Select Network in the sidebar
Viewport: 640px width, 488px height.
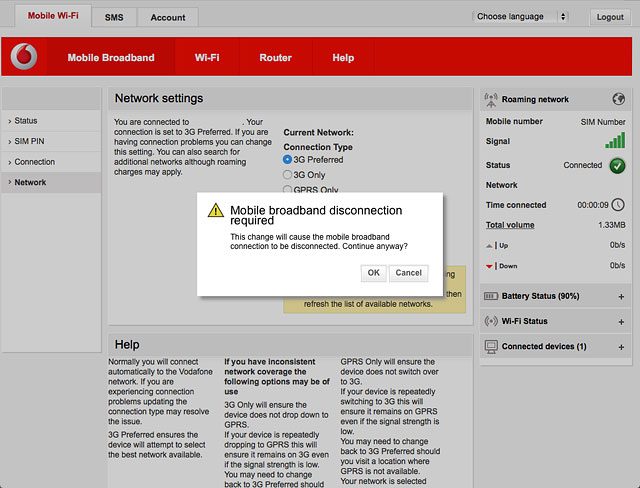pos(51,182)
